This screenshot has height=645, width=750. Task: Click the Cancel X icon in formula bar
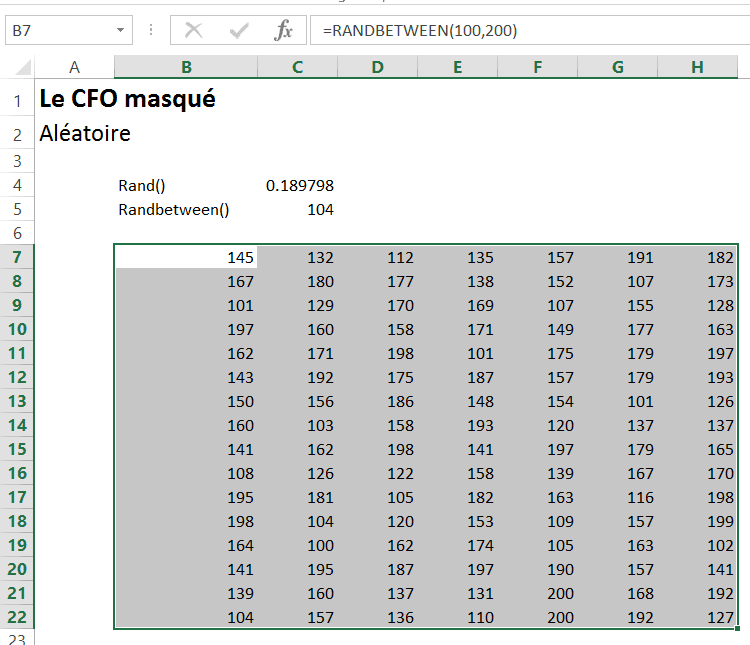click(194, 31)
